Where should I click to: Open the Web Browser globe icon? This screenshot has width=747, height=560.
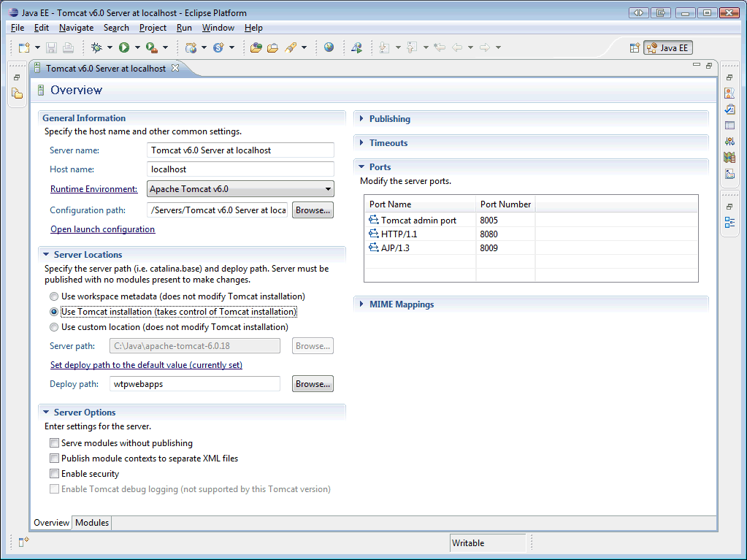point(329,47)
